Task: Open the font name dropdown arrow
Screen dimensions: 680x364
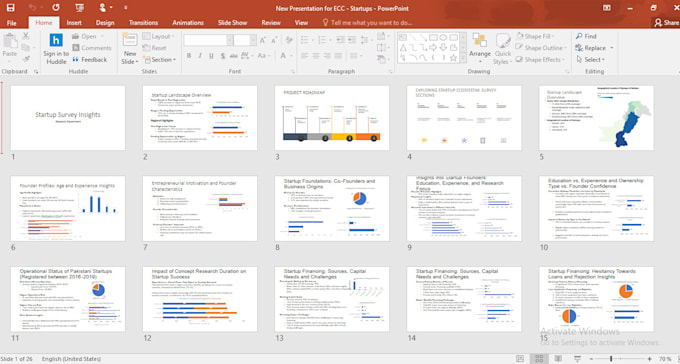Action: pos(230,40)
